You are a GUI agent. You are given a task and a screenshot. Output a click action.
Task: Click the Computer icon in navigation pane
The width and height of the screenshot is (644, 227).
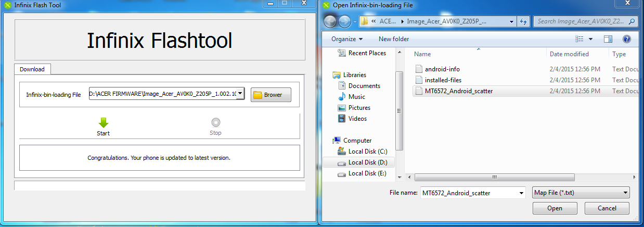[x=337, y=141]
